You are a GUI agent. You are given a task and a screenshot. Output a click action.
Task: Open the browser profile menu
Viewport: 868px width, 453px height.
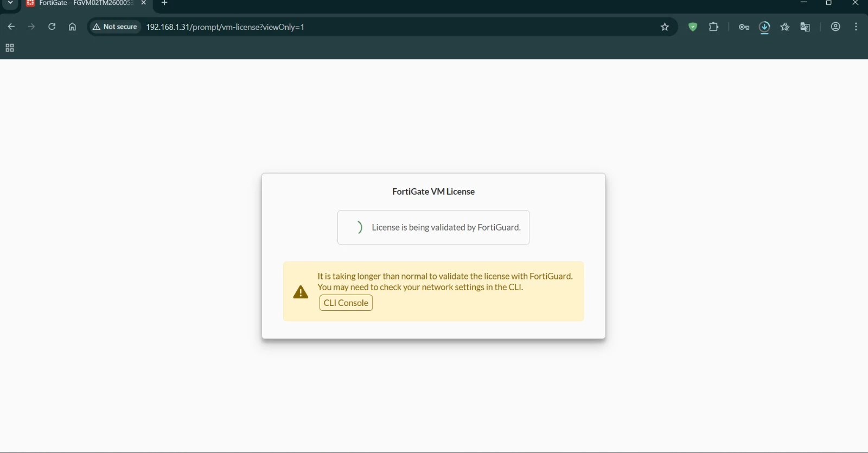(x=835, y=27)
